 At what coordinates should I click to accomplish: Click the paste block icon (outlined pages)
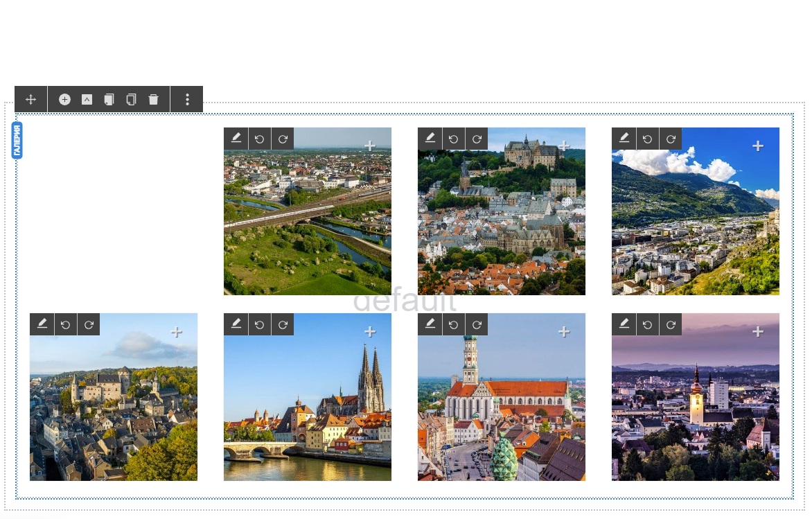(131, 99)
